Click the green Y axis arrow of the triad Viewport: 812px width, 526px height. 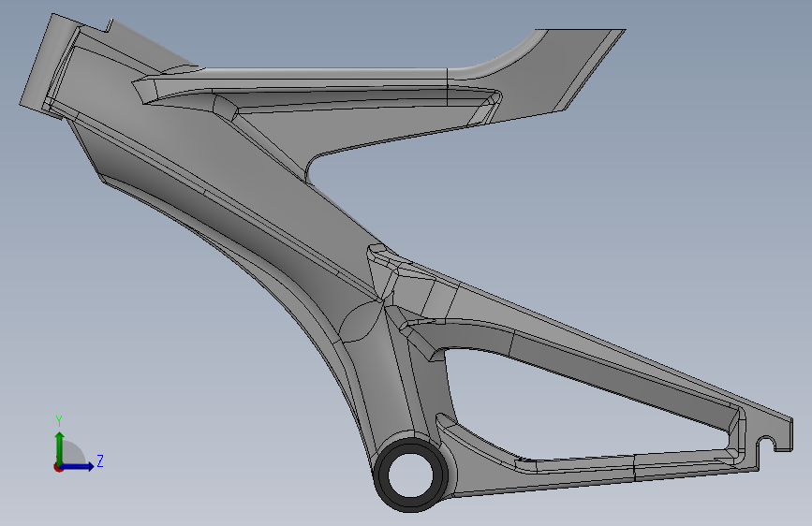pyautogui.click(x=60, y=447)
